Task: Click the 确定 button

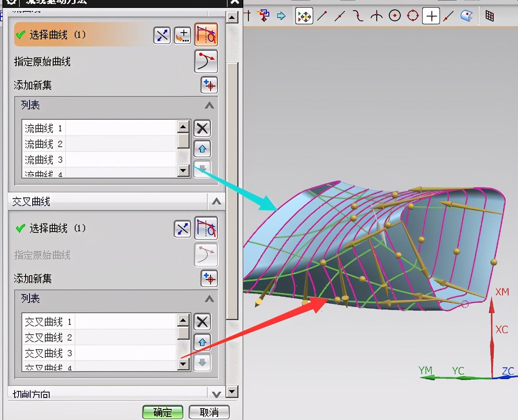Action: point(163,412)
